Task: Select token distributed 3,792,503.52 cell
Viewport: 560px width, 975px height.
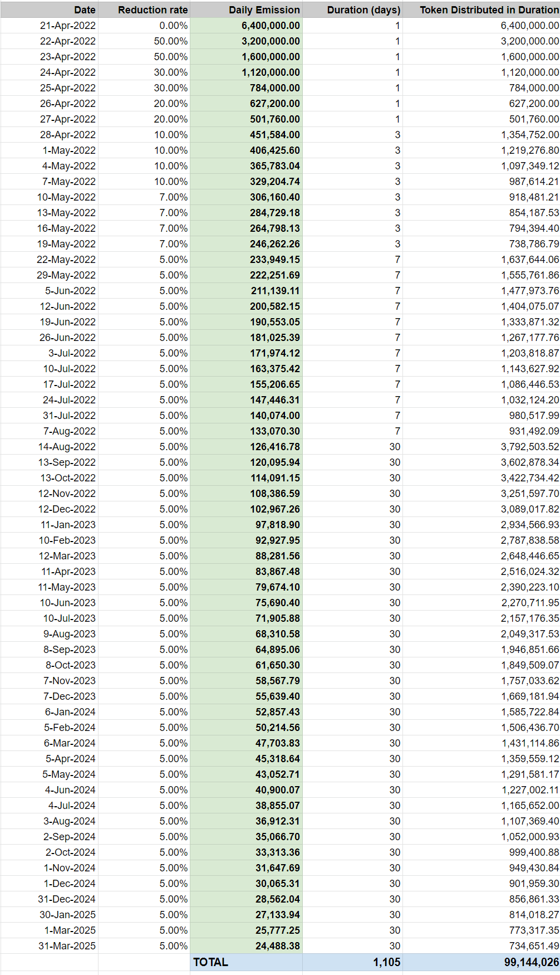Action: [x=482, y=447]
